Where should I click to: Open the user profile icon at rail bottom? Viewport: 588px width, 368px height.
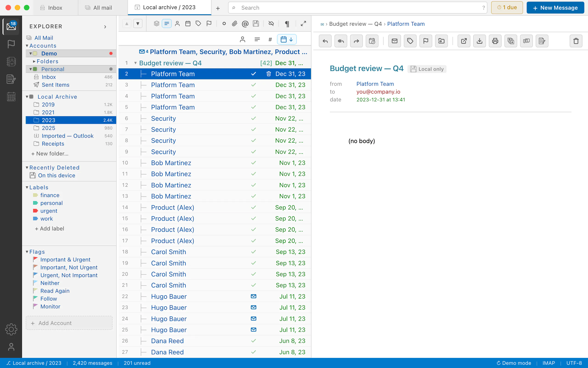point(11,347)
